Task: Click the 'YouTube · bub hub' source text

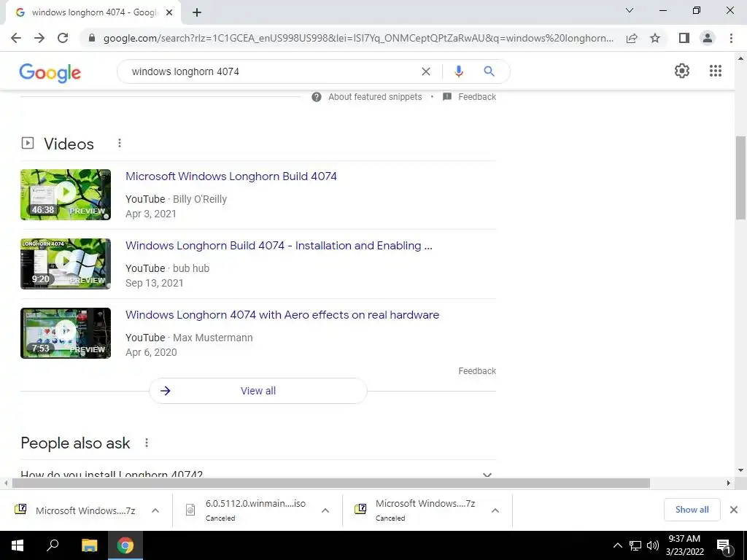Action: pos(167,268)
